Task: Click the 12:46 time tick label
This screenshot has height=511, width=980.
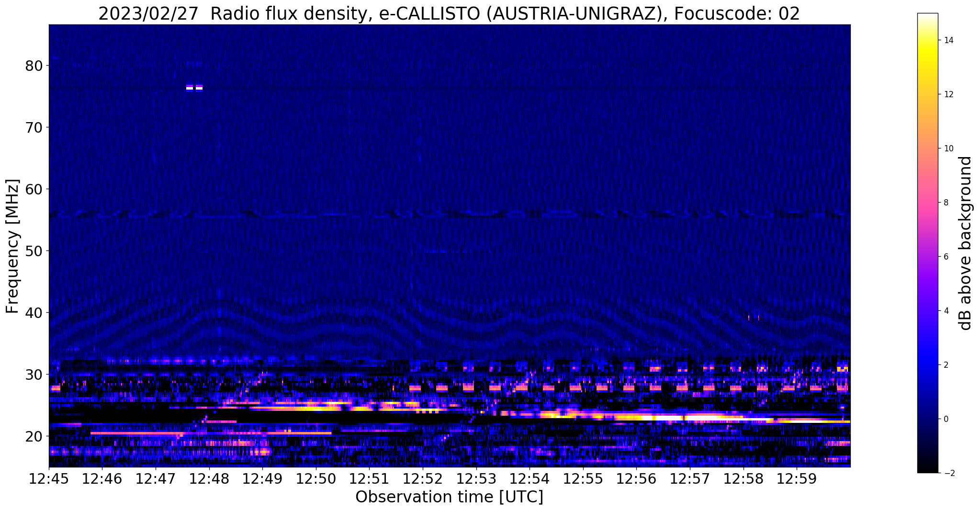Action: coord(102,478)
